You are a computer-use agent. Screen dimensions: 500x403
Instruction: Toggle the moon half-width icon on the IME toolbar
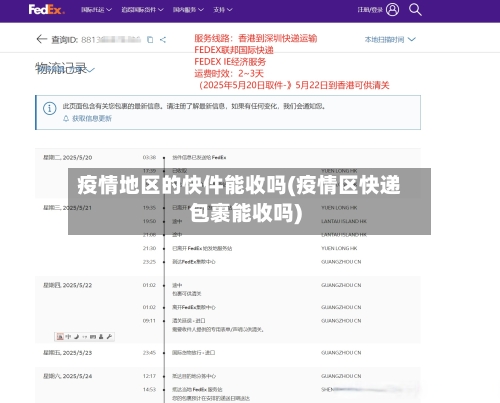76,337
